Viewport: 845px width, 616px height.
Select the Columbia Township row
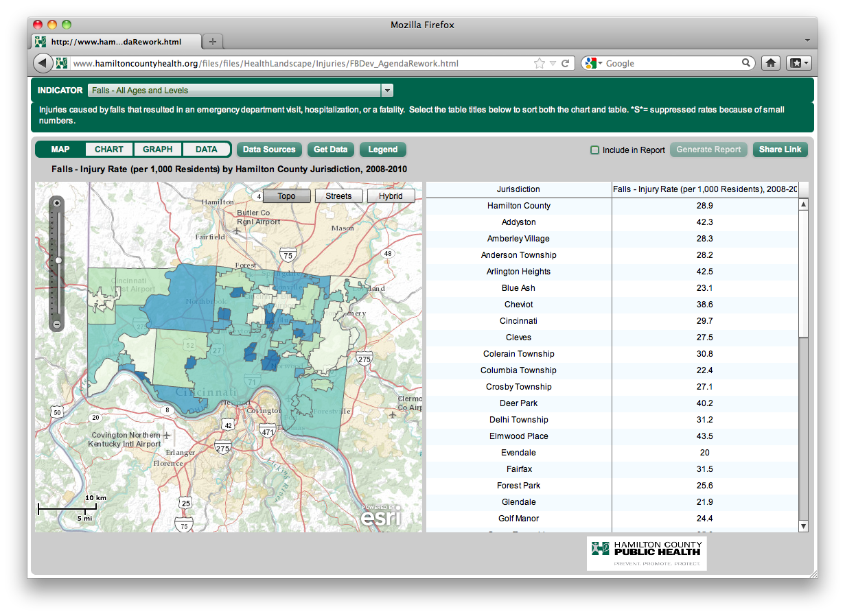click(612, 370)
